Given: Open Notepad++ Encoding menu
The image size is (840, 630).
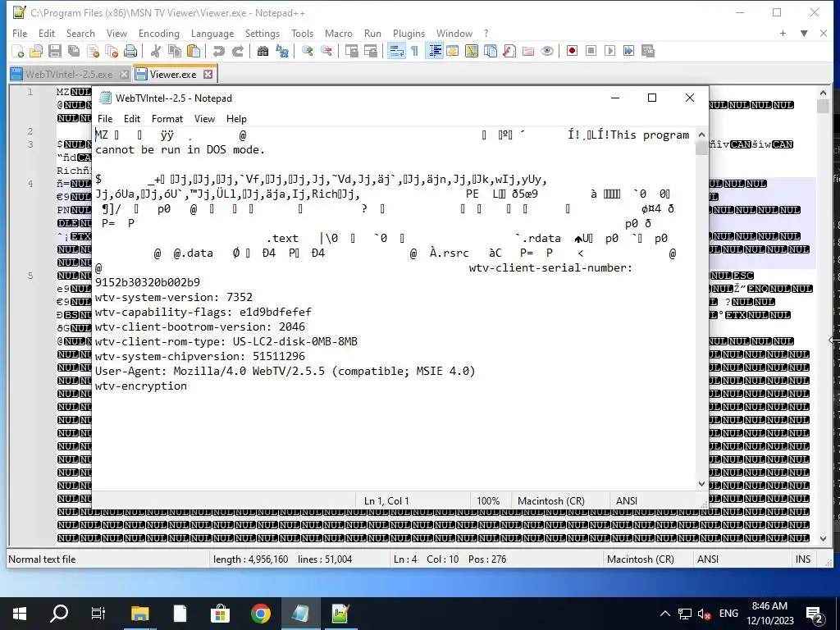Looking at the screenshot, I should [x=158, y=33].
